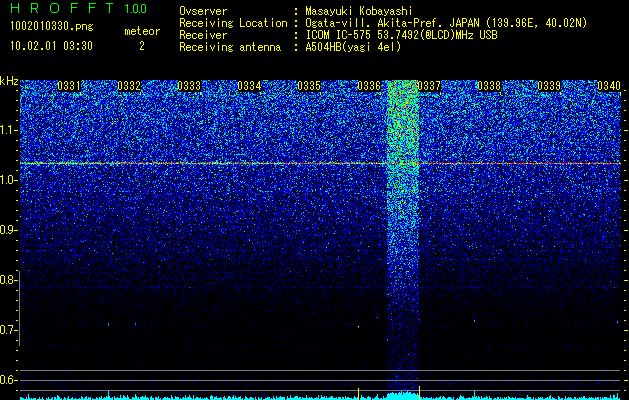629x400 pixels.
Task: Click the 0339 time marker
Action: [x=549, y=85]
